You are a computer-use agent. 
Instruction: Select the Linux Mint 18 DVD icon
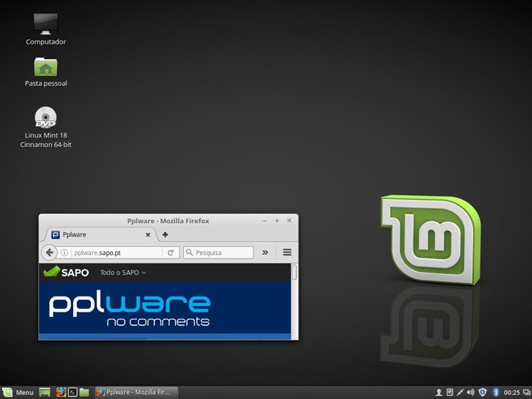tap(46, 127)
